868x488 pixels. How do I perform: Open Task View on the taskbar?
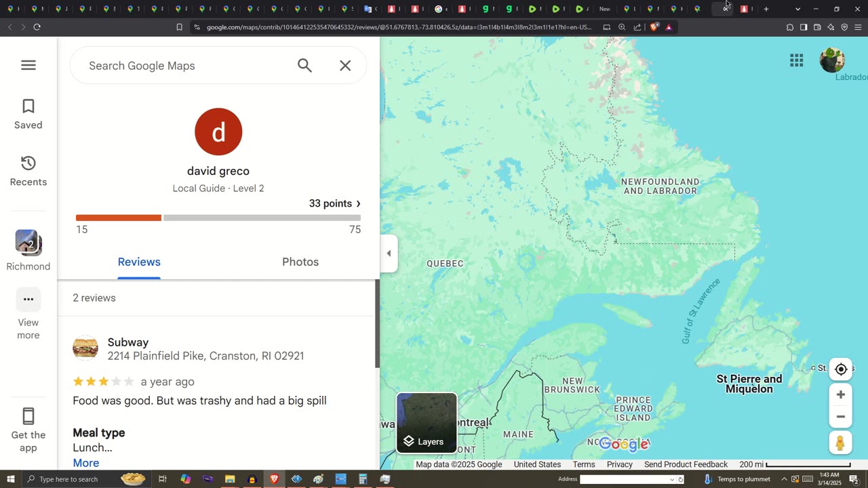tap(163, 479)
